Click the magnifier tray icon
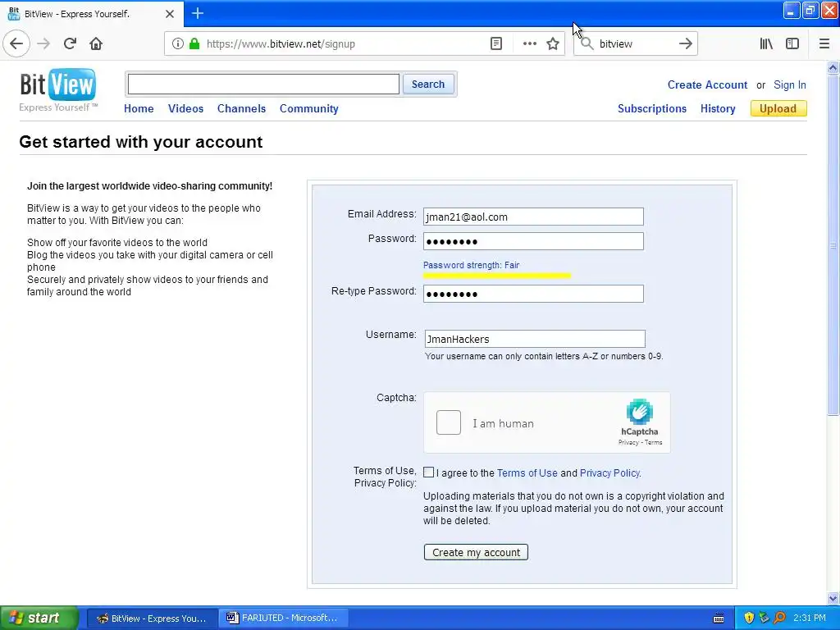 point(779,619)
